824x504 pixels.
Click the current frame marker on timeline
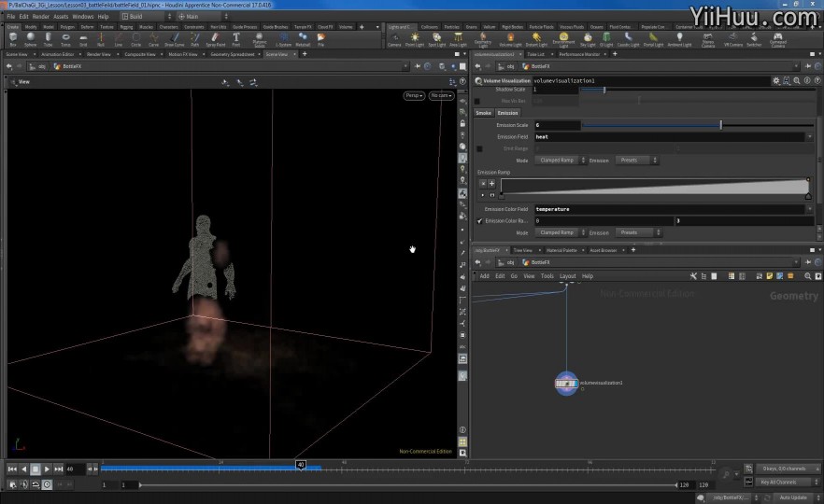[301, 465]
